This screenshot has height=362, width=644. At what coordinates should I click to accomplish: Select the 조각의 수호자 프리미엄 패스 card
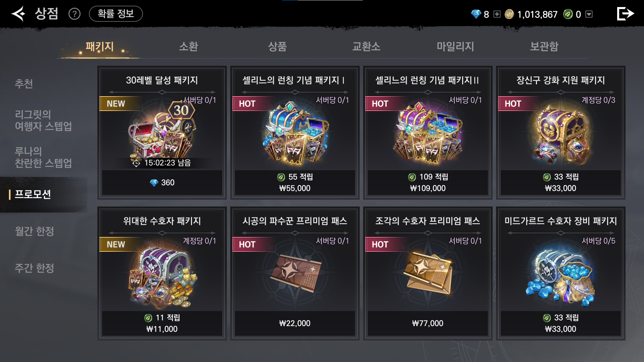(x=428, y=274)
